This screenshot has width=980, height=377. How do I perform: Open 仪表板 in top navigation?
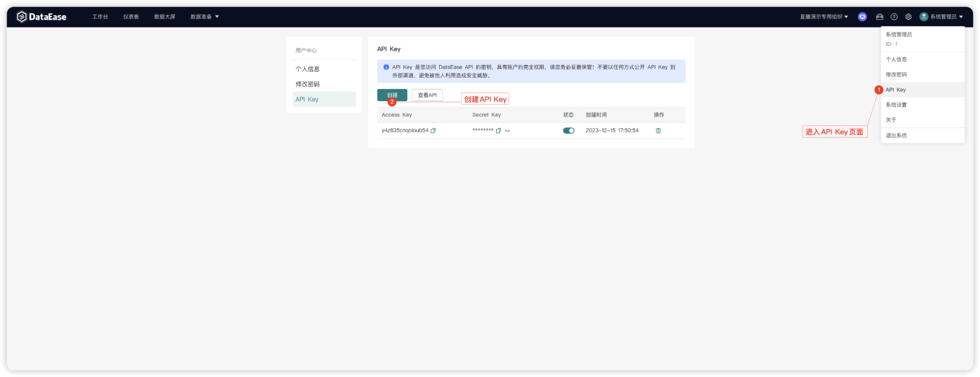131,17
